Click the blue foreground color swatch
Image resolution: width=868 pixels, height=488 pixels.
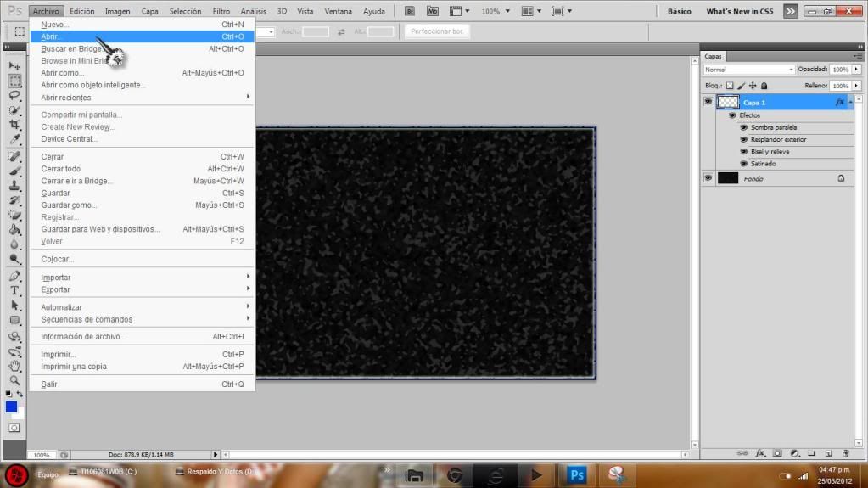coord(11,407)
